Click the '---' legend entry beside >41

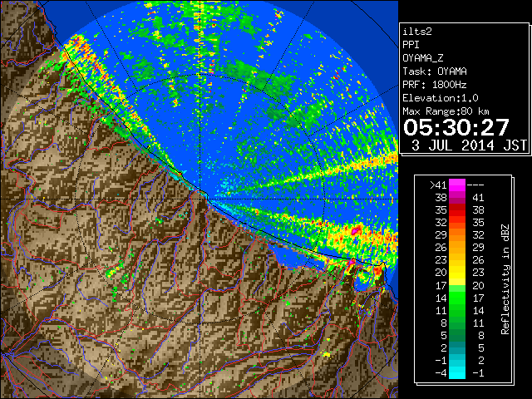(475, 185)
